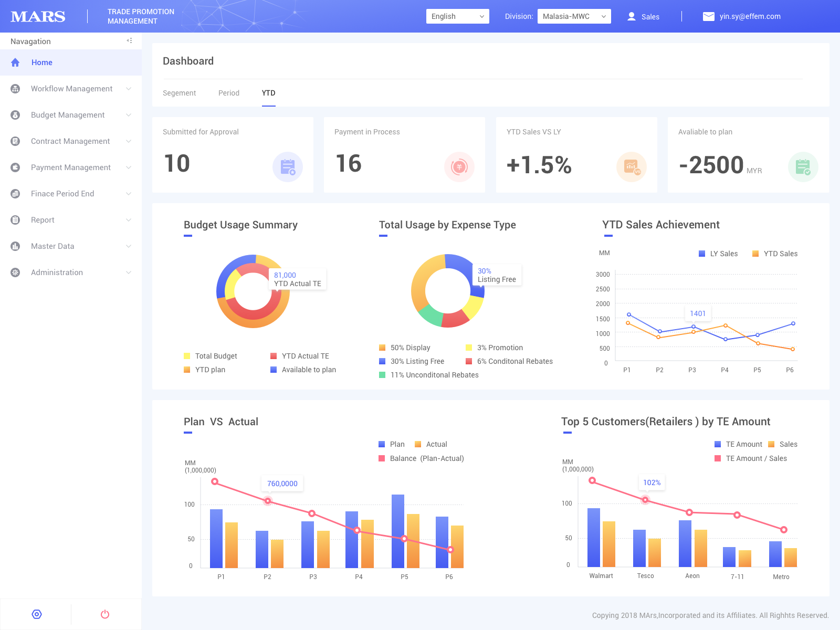Click the mail envelope icon in header
This screenshot has width=840, height=630.
(709, 16)
